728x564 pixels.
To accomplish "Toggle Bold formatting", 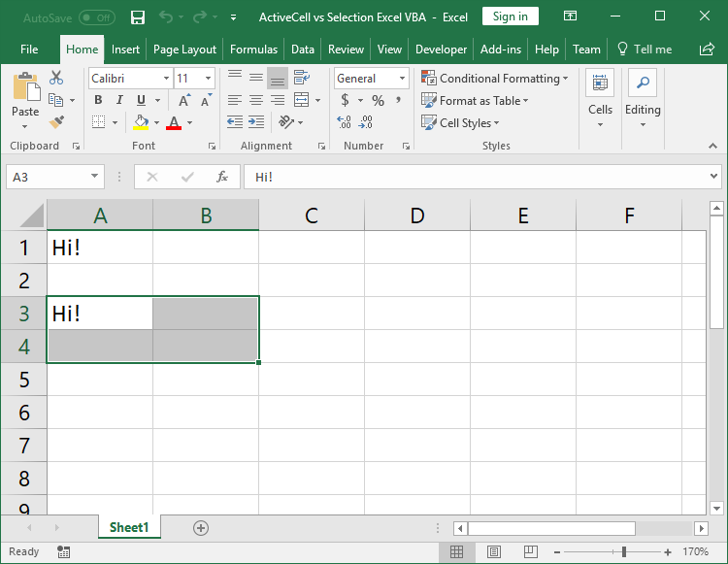I will click(98, 100).
